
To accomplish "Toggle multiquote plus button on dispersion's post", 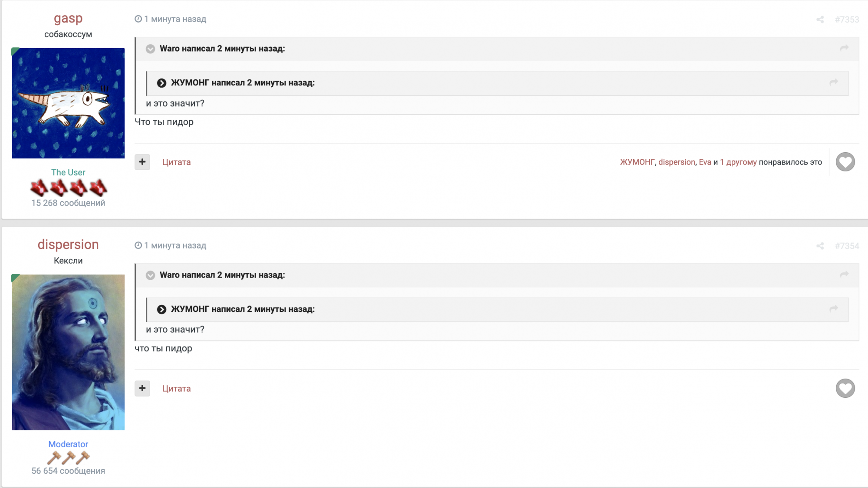I will (x=142, y=388).
